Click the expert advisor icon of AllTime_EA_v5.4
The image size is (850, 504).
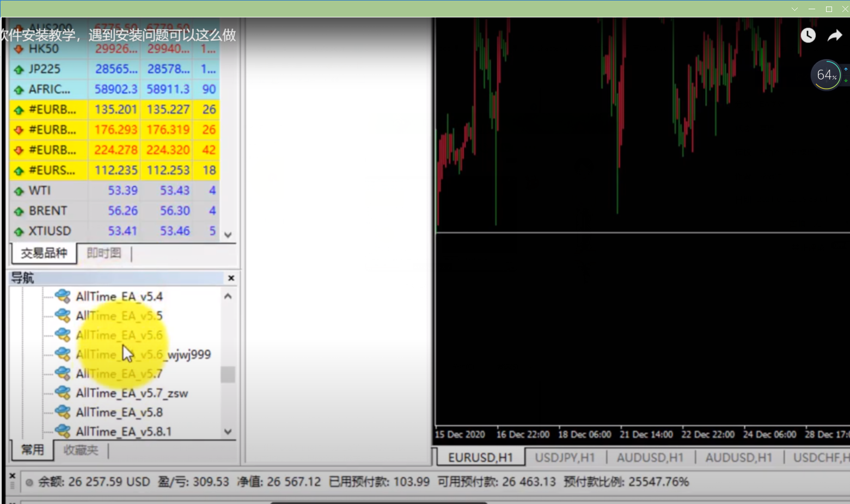pyautogui.click(x=63, y=296)
